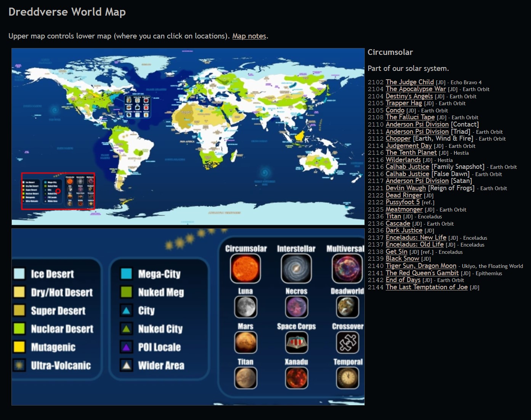Open Tiger Sun, Dragon Moon link
This screenshot has width=531, height=420.
(421, 266)
